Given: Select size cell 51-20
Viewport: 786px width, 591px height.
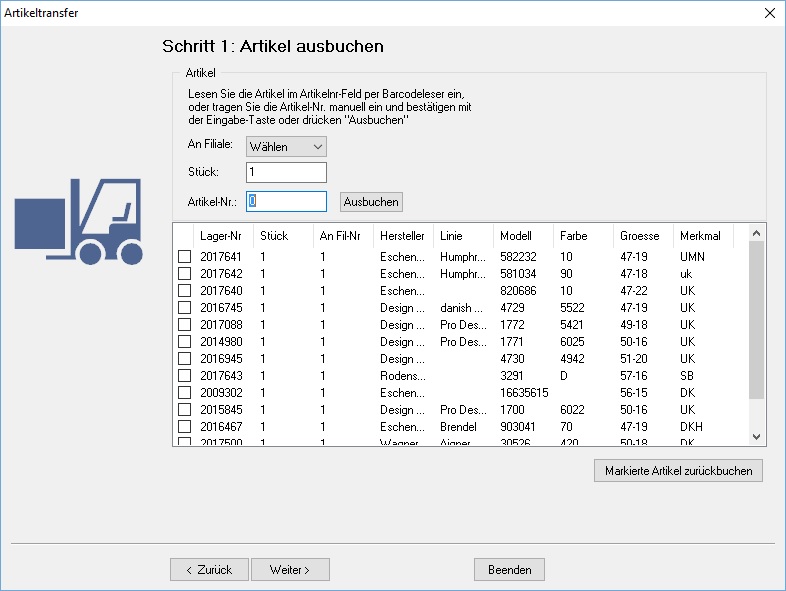Looking at the screenshot, I should [x=634, y=359].
